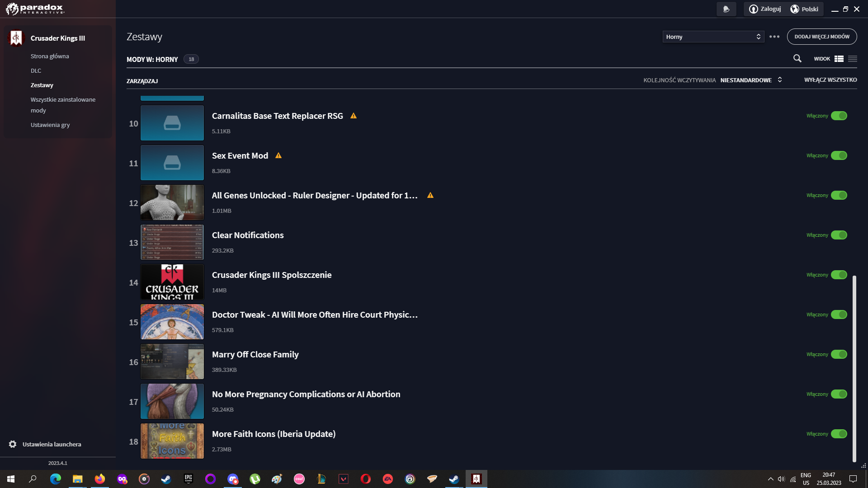The image size is (868, 488).
Task: Click the notifications megaphone icon in title bar
Action: (x=726, y=9)
